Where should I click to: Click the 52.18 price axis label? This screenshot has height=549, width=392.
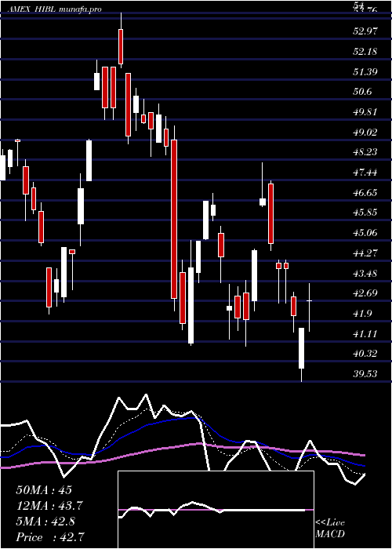(365, 52)
